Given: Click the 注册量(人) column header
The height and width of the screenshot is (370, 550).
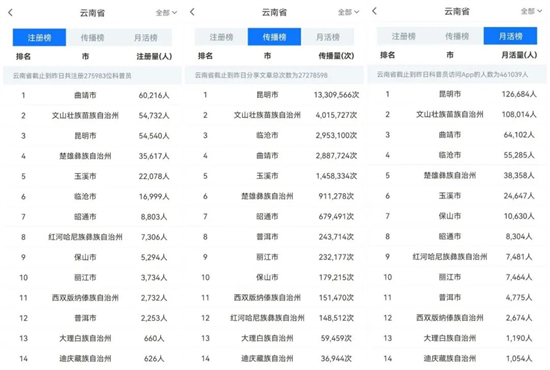Looking at the screenshot, I should point(154,56).
